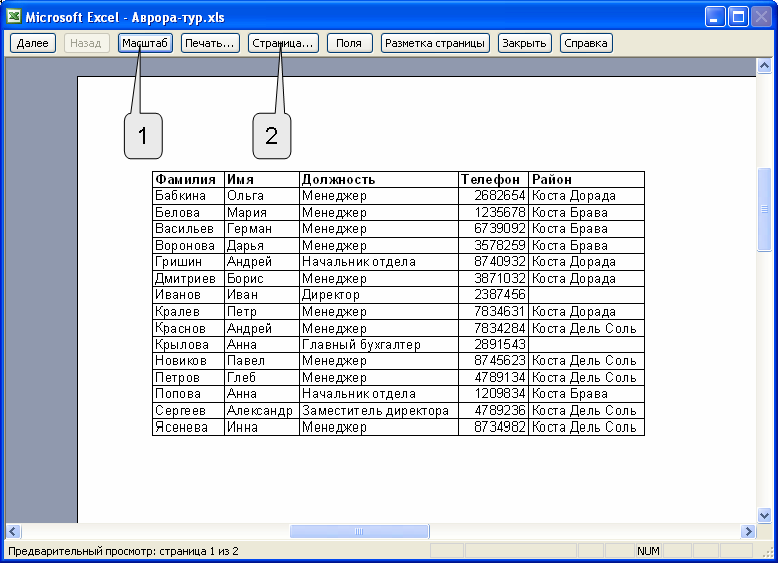Click the Бабкина surname cell
The height and width of the screenshot is (563, 778).
click(x=189, y=196)
